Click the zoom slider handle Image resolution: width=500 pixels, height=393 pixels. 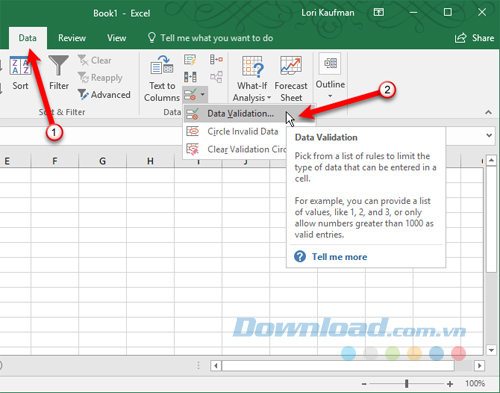pyautogui.click(x=406, y=384)
